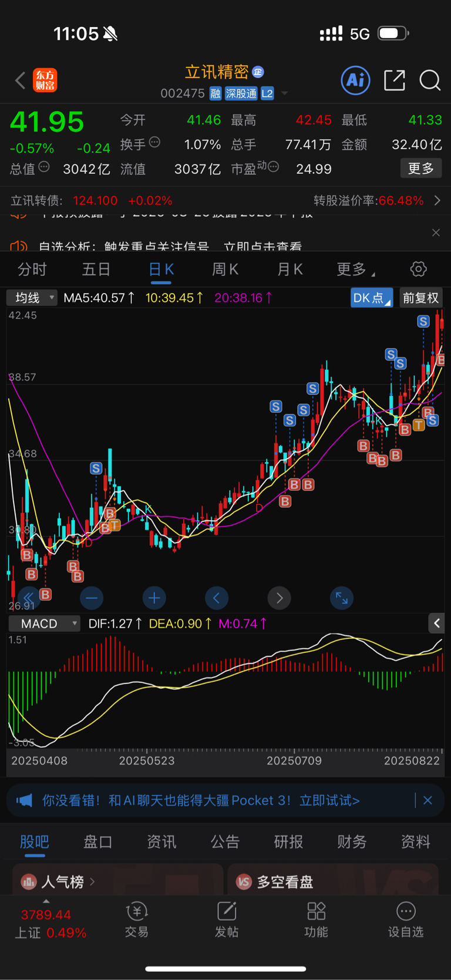This screenshot has height=980, width=451.
Task: Open the 发帖 post icon
Action: [x=226, y=920]
